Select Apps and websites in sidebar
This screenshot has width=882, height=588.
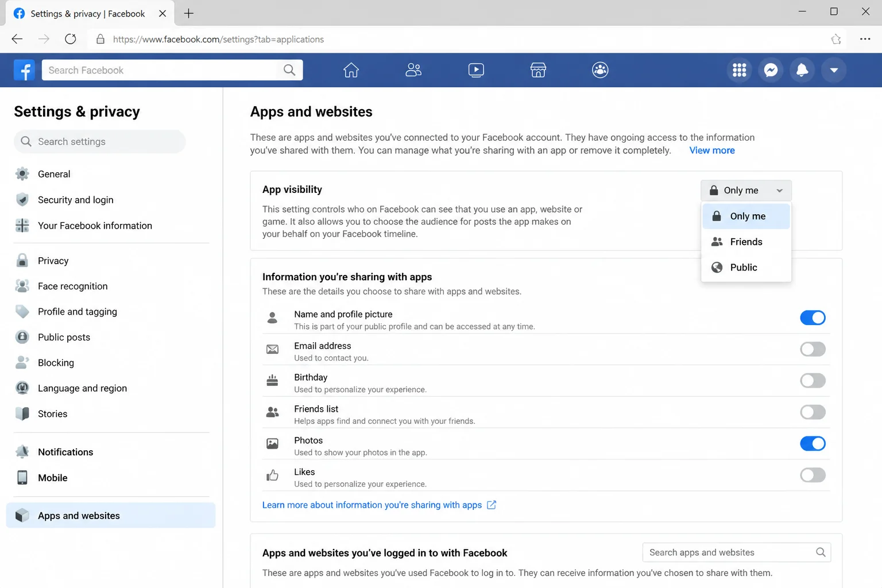pyautogui.click(x=111, y=516)
